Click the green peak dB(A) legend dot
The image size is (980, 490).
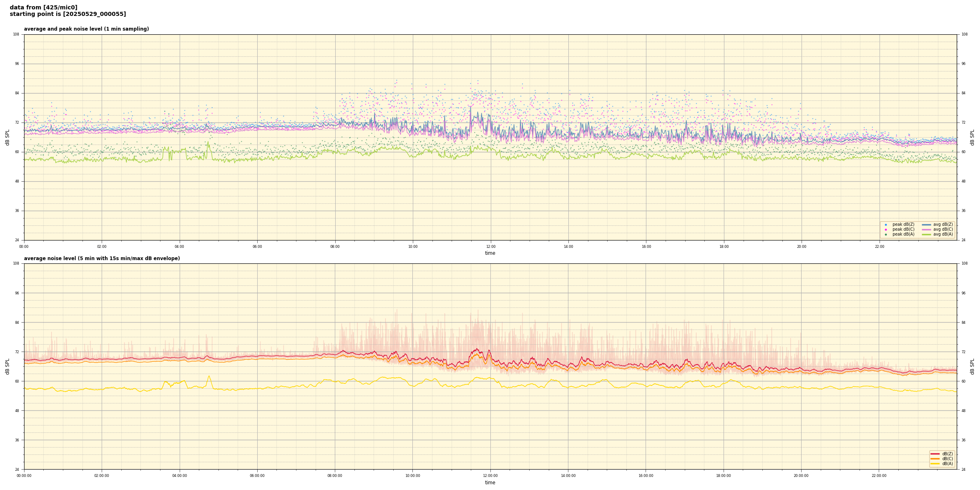click(x=886, y=234)
